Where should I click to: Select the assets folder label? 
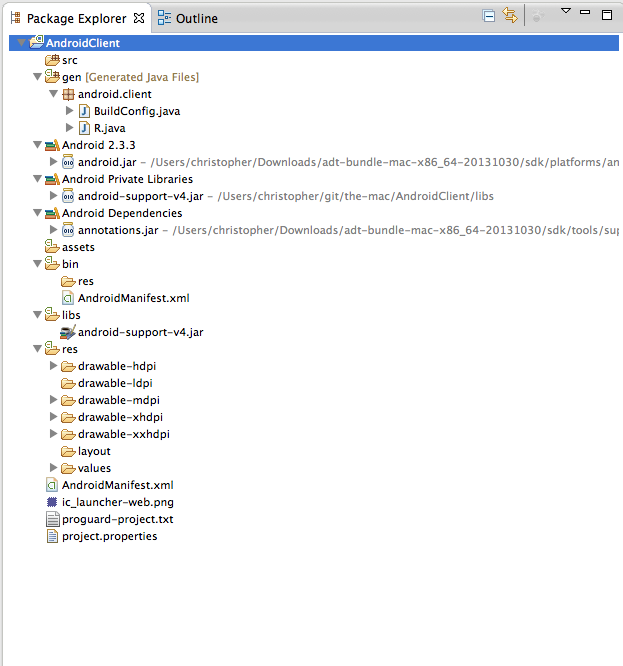78,247
